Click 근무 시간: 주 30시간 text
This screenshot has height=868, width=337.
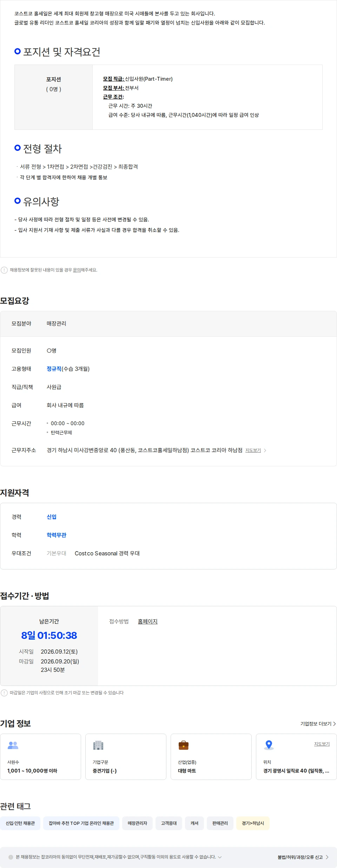pyautogui.click(x=130, y=106)
